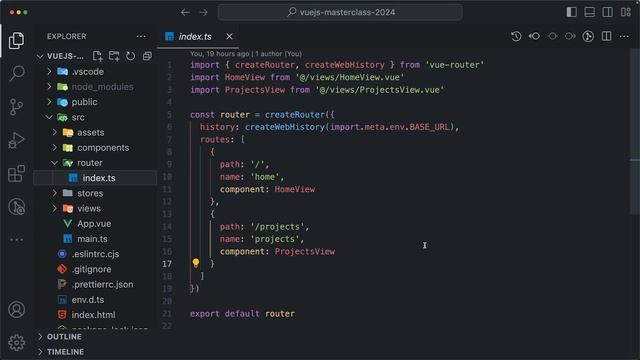The width and height of the screenshot is (640, 360).
Task: Open file history timeline icon in editor toolbar
Action: 516,36
